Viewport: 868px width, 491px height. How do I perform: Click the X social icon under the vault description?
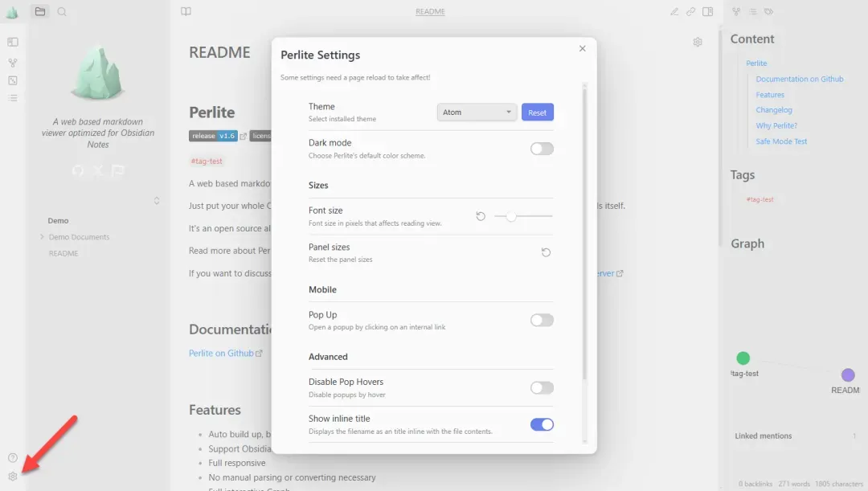(x=98, y=171)
